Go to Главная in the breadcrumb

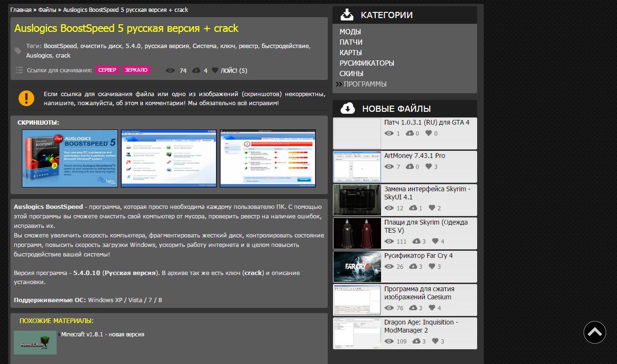click(21, 10)
